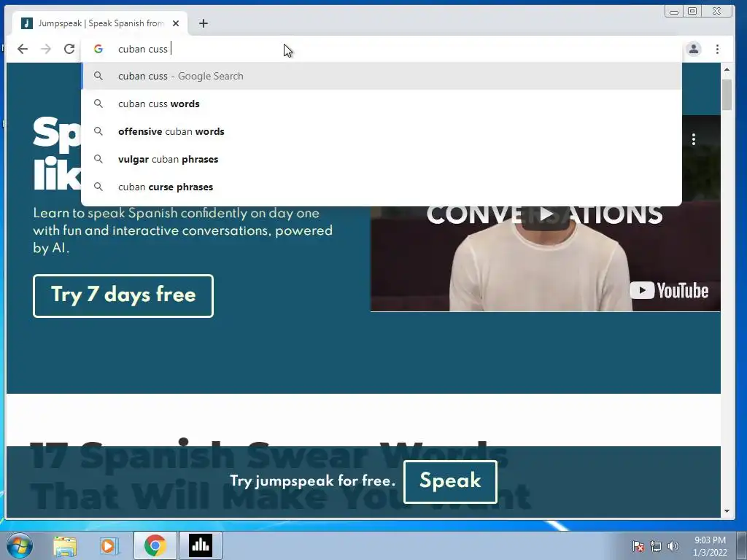Open the YouTube video's three-dot options
This screenshot has height=560, width=747.
pos(694,139)
